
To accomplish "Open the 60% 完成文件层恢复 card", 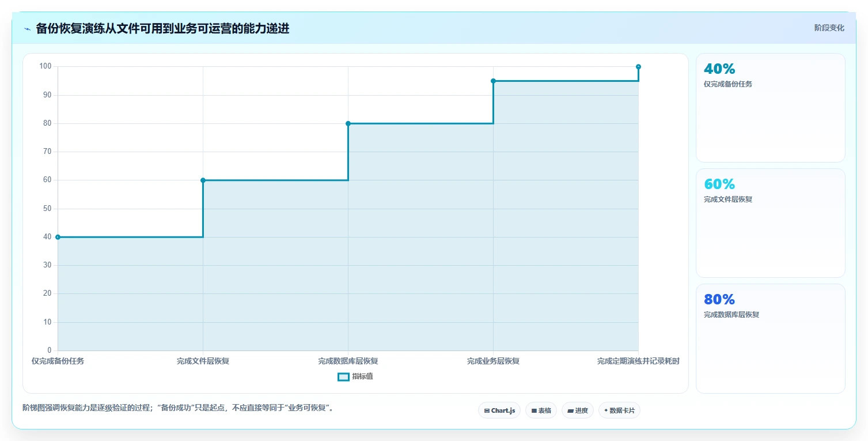I will (770, 223).
